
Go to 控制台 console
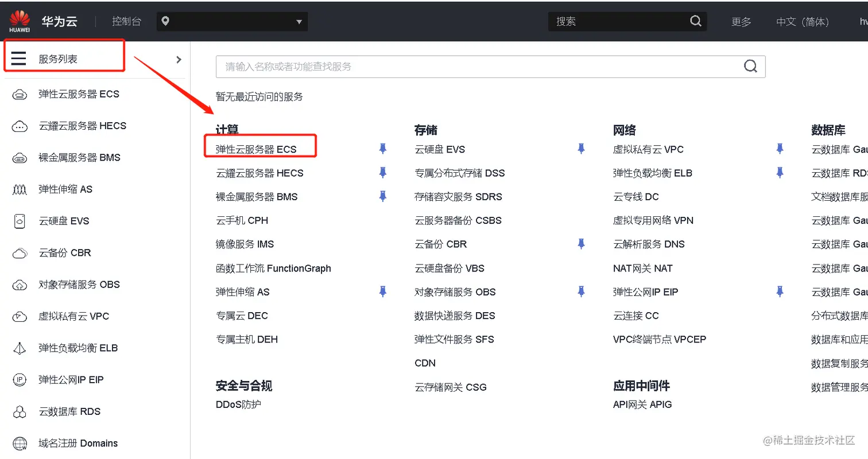tap(126, 21)
